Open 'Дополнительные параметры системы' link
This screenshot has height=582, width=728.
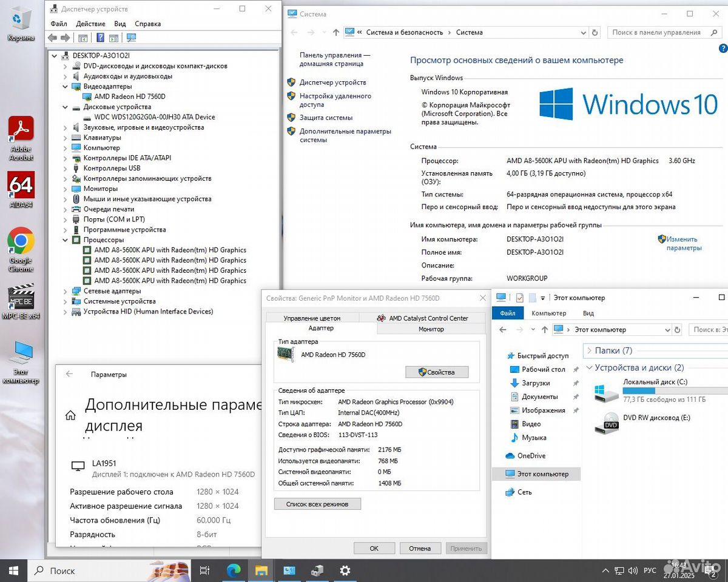click(x=345, y=135)
